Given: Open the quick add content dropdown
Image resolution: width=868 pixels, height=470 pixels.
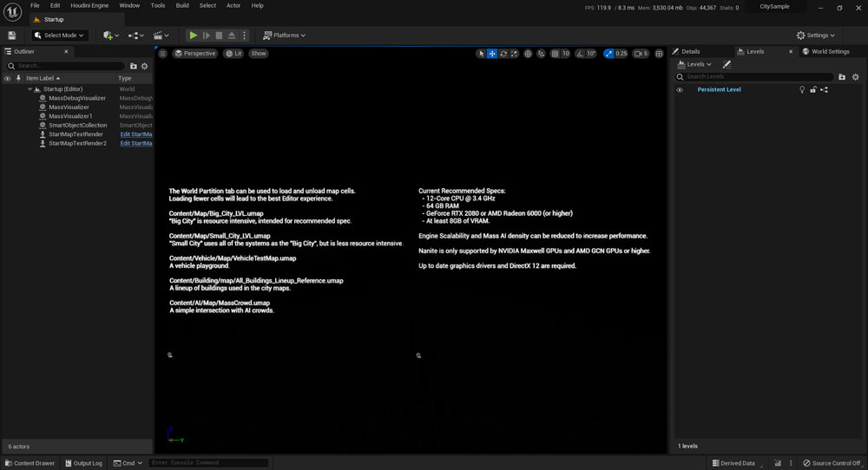Looking at the screenshot, I should pyautogui.click(x=111, y=36).
